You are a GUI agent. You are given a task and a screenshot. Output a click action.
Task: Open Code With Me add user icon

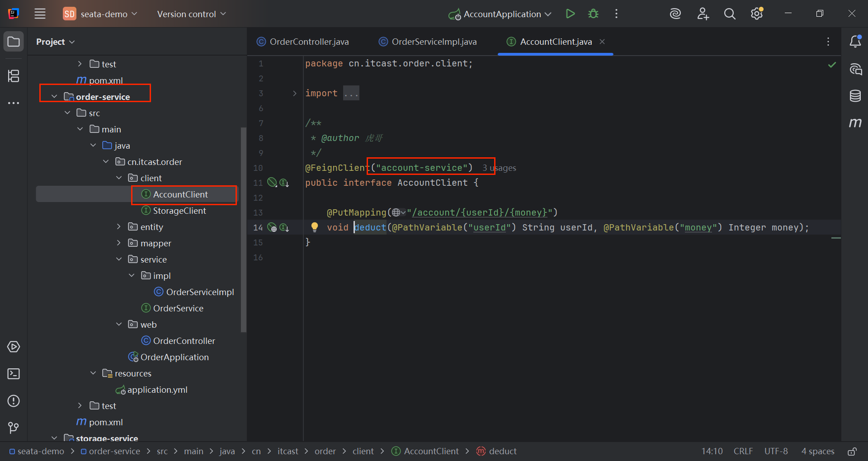[x=703, y=14]
